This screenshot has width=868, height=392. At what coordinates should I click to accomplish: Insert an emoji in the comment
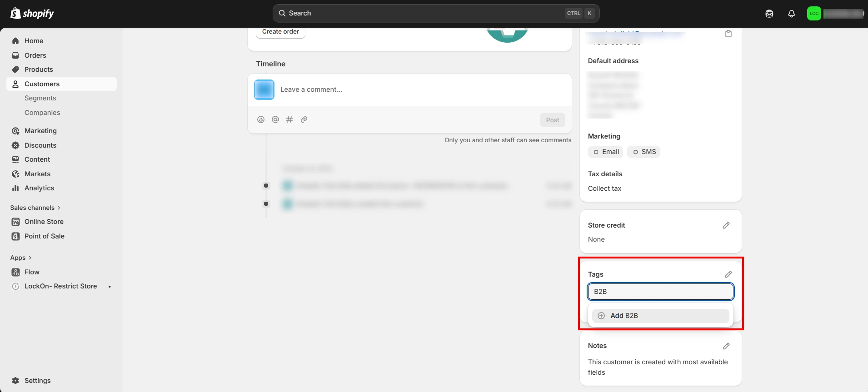[x=261, y=119]
